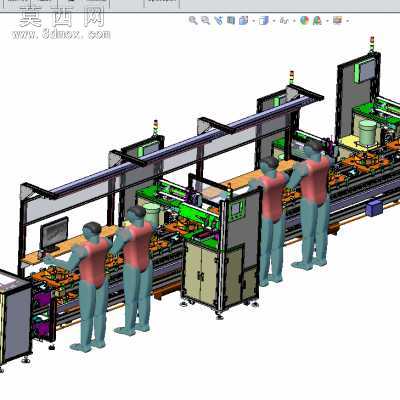Click the Display Style icon
Image resolution: width=400 pixels, height=400 pixels.
tap(264, 21)
